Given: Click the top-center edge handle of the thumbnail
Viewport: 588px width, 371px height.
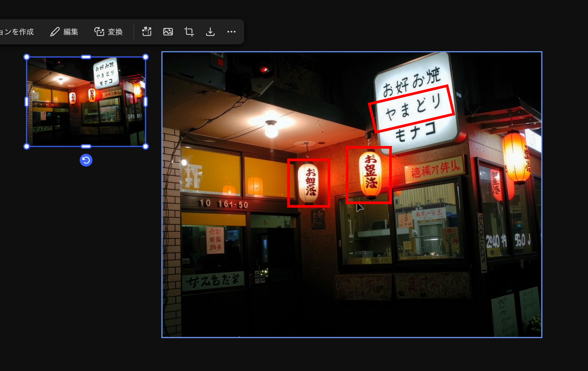Looking at the screenshot, I should click(x=86, y=57).
